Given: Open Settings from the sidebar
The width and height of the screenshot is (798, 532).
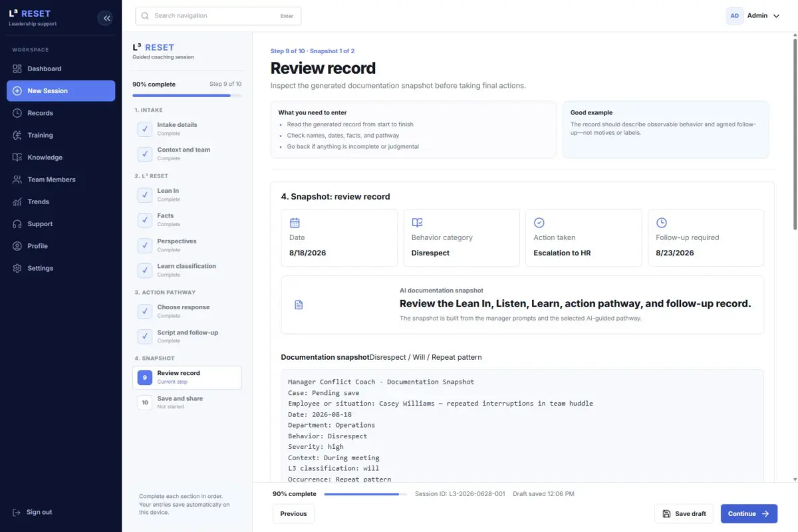Looking at the screenshot, I should pos(61,268).
